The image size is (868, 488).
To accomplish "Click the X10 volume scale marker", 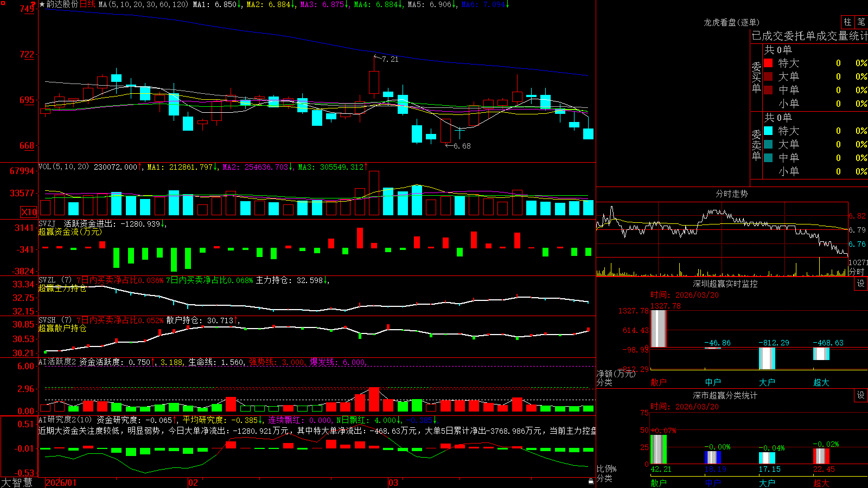I will coord(29,212).
